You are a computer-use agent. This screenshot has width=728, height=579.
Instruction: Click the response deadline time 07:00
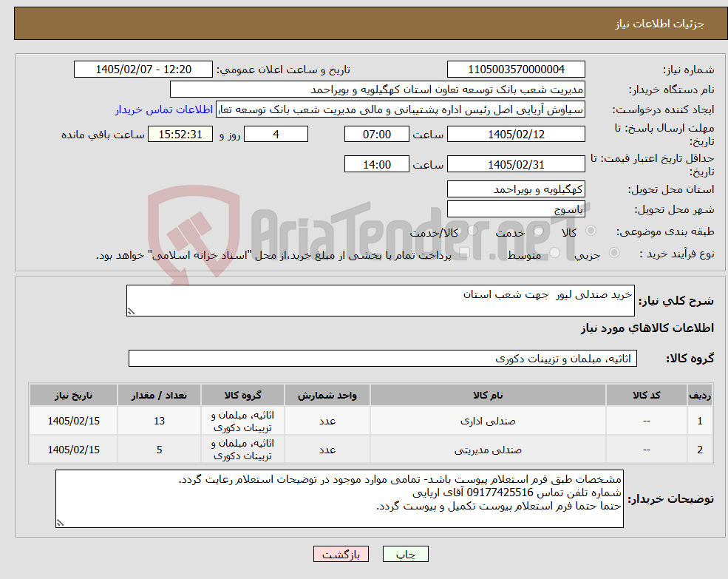(376, 135)
